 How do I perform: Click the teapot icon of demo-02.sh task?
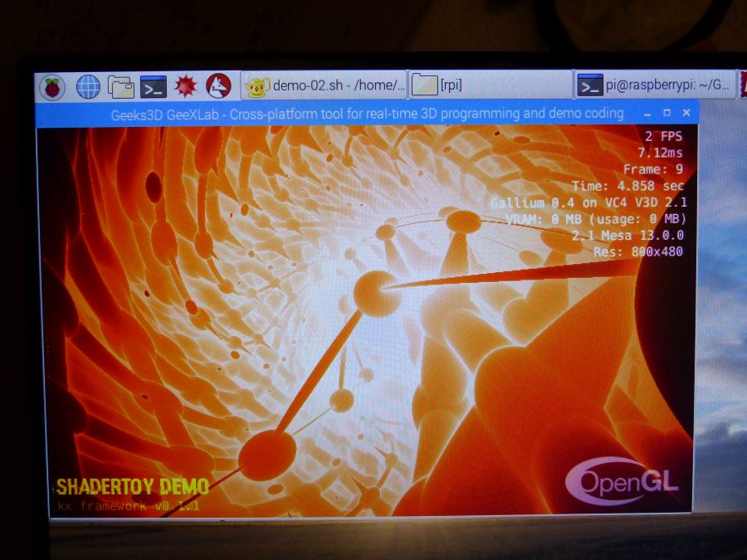click(257, 86)
